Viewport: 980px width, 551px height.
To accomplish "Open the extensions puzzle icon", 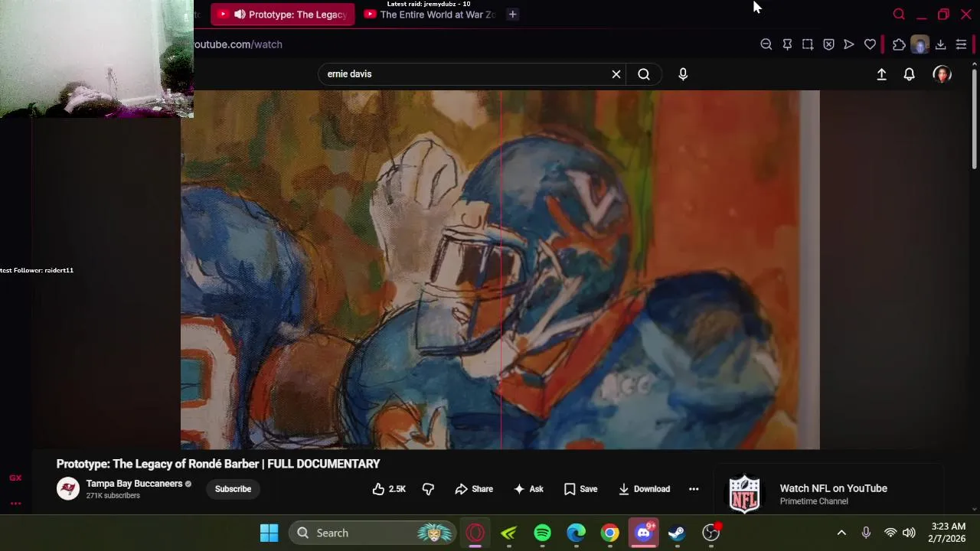I will coord(899,44).
